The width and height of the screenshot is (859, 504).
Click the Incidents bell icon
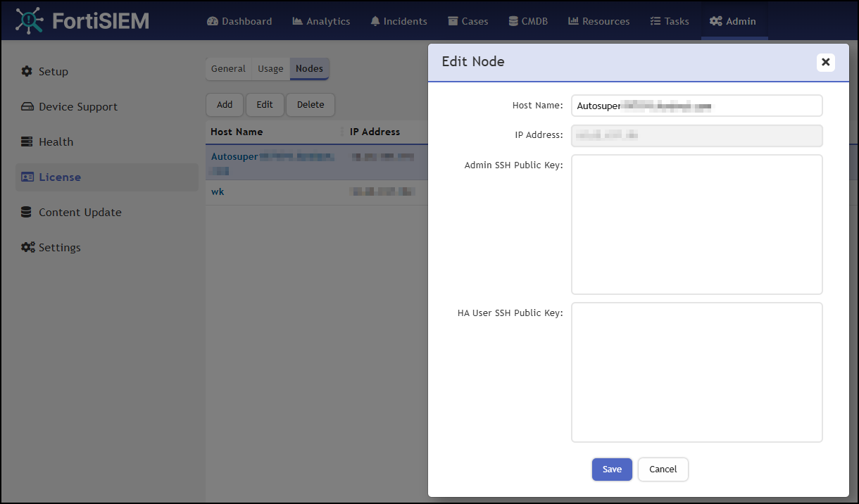375,21
